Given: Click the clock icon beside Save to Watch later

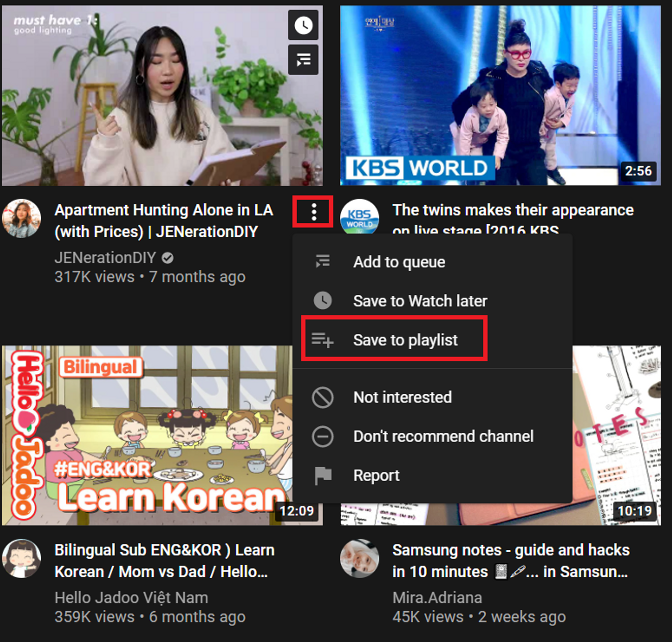Looking at the screenshot, I should [x=323, y=301].
